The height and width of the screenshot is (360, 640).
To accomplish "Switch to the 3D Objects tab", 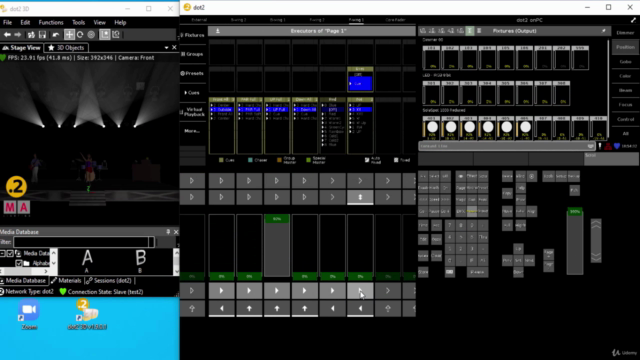I will (x=66, y=48).
